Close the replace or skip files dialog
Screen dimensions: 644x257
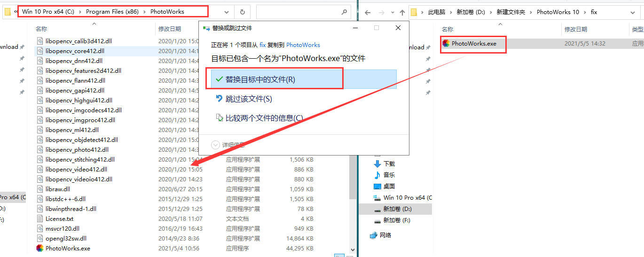[398, 28]
